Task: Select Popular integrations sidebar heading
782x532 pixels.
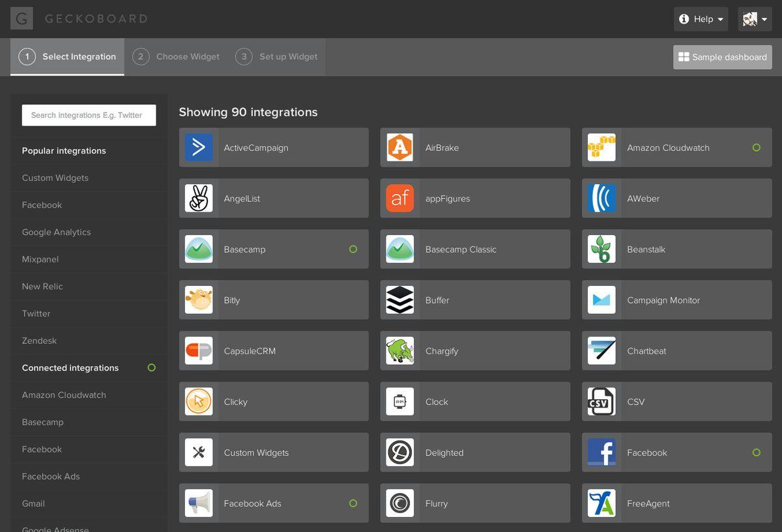Action: click(x=64, y=150)
